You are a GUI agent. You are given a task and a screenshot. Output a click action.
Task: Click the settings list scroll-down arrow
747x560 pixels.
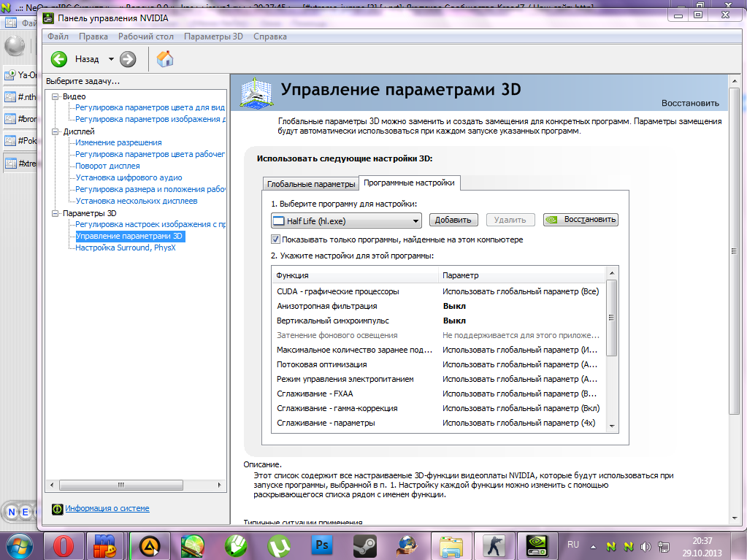pyautogui.click(x=612, y=426)
